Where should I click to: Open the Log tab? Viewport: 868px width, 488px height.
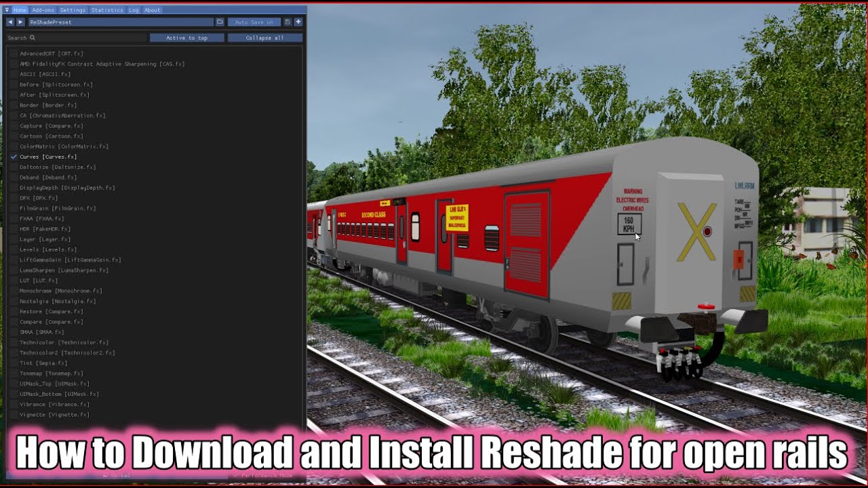tap(134, 10)
